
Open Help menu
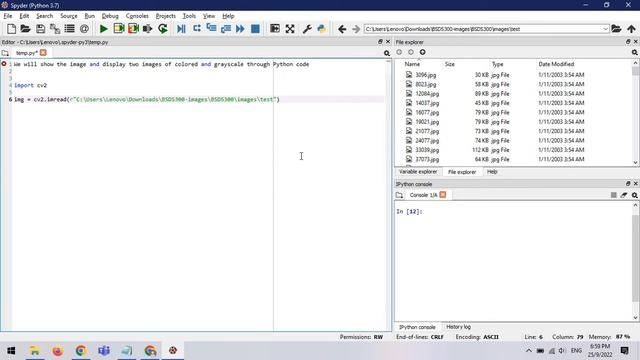click(228, 16)
